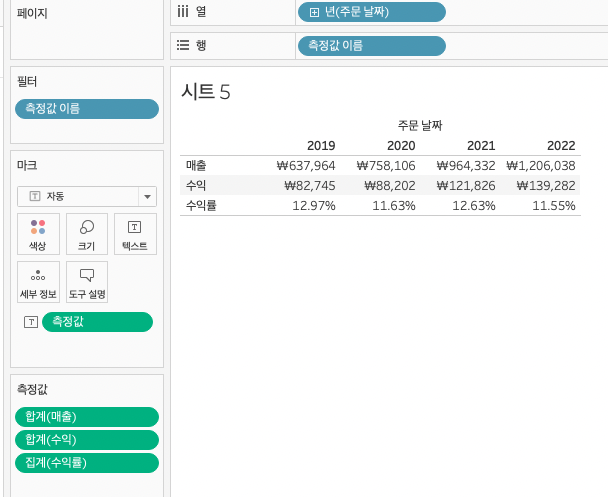Select the green 측정값 pill in marks card
The width and height of the screenshot is (608, 497).
97,322
